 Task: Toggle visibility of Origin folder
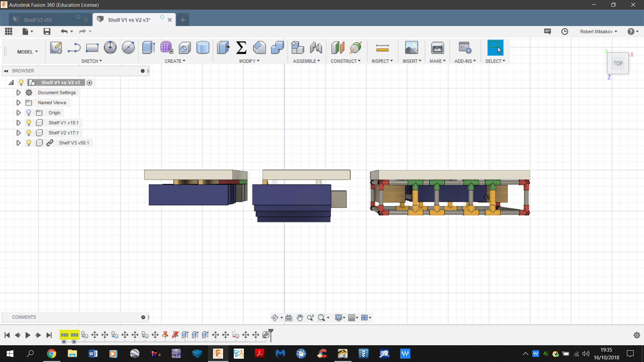29,113
